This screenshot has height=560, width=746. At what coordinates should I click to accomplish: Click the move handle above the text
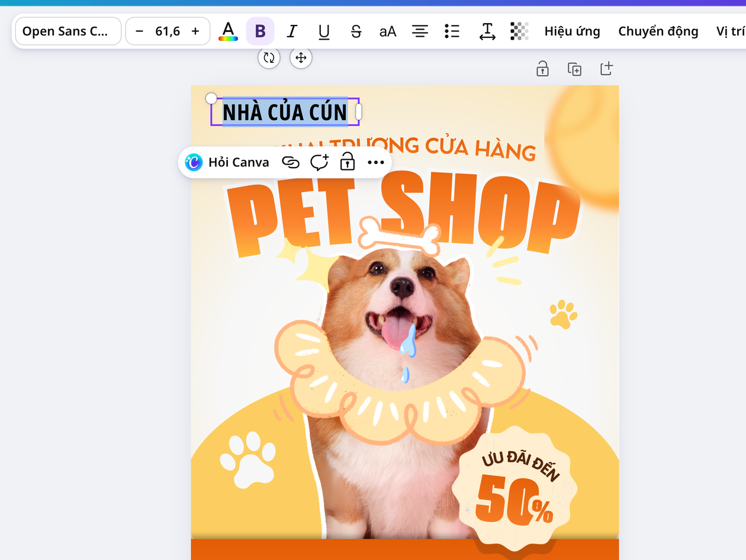301,57
